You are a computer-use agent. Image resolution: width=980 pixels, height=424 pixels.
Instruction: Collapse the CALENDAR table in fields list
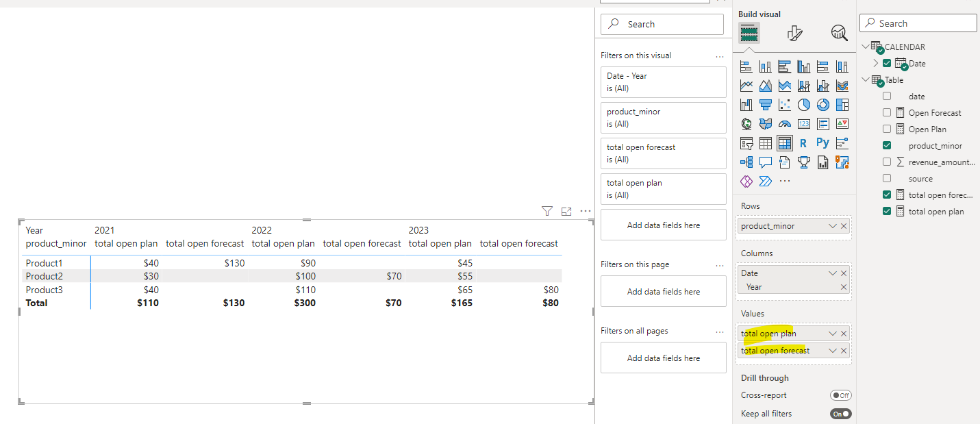pyautogui.click(x=866, y=47)
